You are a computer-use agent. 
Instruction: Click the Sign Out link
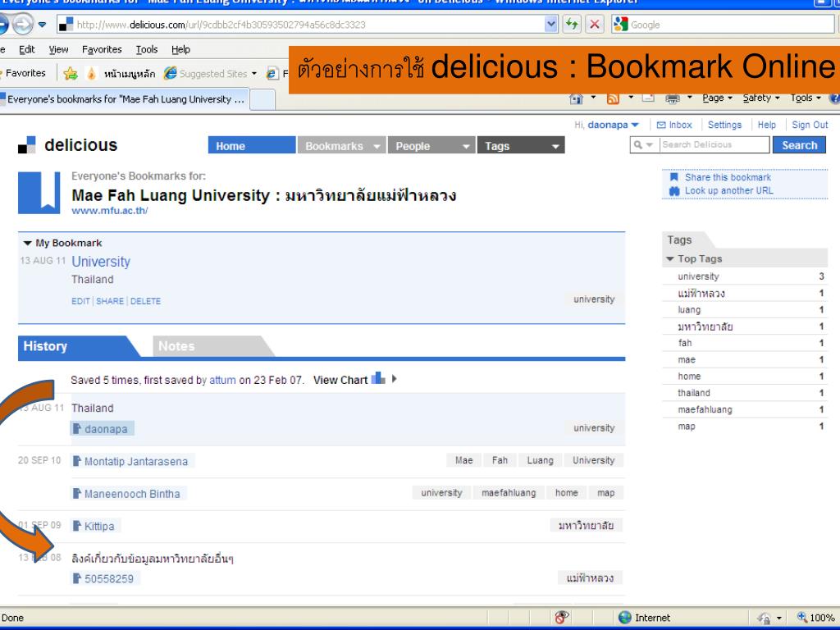(810, 125)
